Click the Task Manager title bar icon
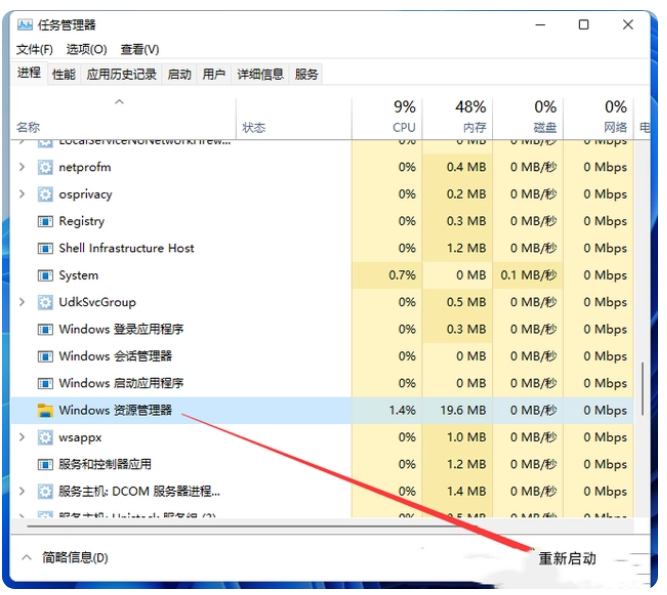Screen dimensions: 667x595 25,25
